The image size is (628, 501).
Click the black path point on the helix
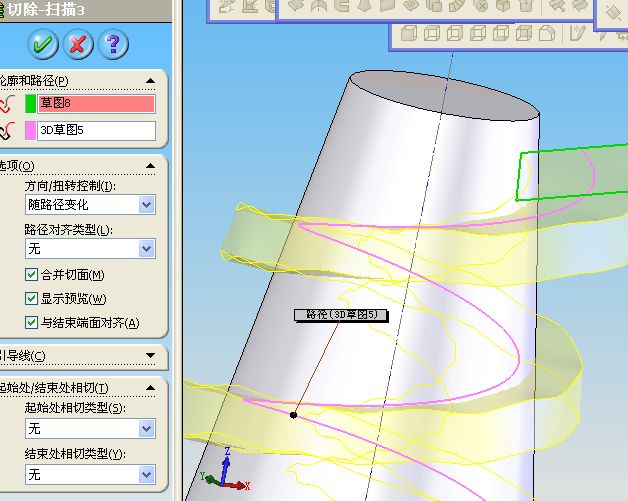point(293,415)
